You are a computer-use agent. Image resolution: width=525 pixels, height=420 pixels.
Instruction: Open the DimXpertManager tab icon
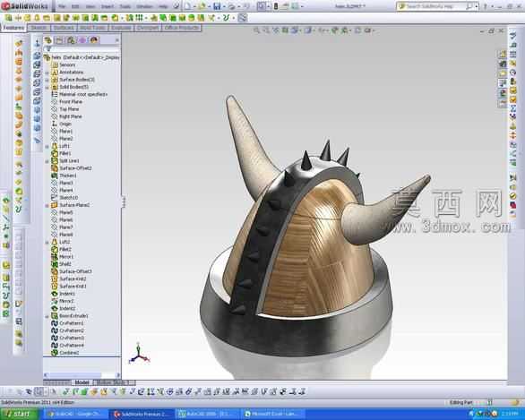tap(82, 40)
